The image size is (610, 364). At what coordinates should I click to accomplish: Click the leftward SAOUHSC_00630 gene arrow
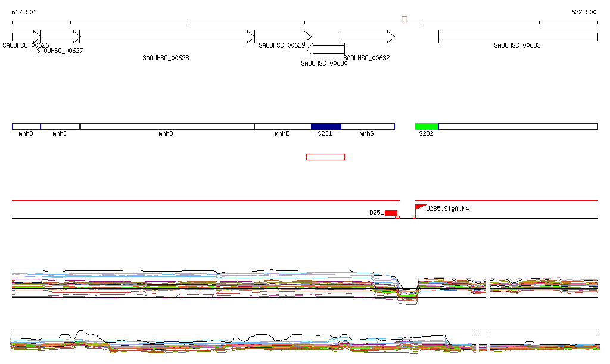325,49
